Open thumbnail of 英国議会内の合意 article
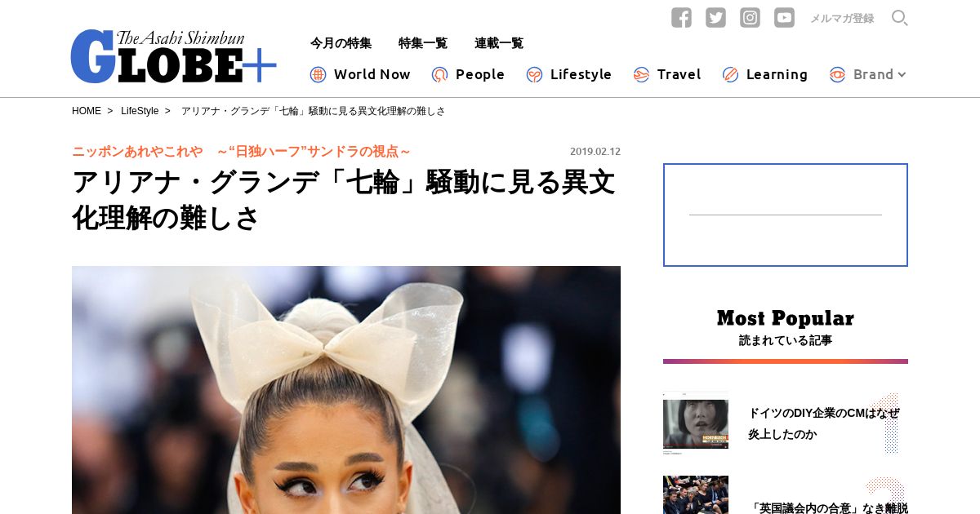The image size is (980, 514). 696,495
